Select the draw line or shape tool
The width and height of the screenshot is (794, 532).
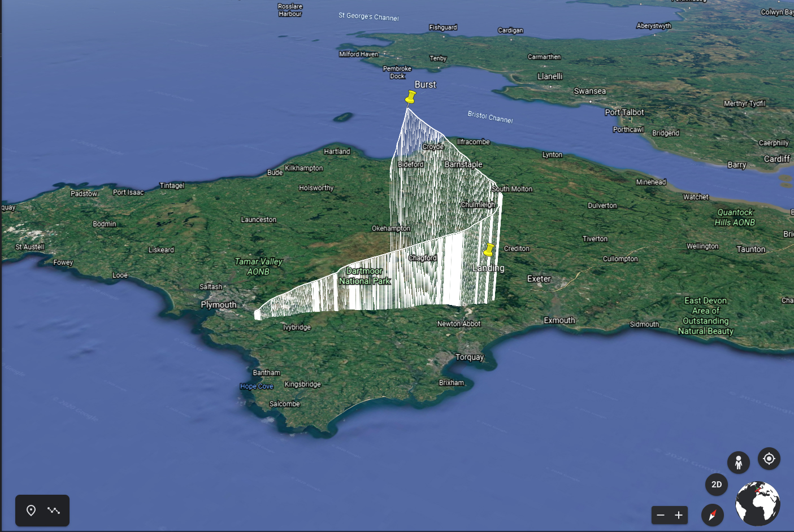pyautogui.click(x=54, y=511)
